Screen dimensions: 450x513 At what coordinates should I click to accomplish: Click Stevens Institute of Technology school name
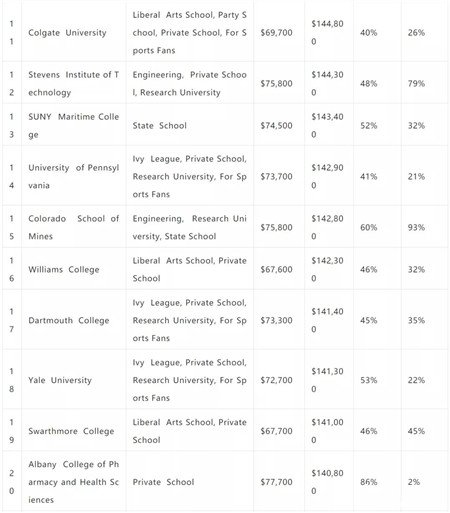(x=73, y=83)
